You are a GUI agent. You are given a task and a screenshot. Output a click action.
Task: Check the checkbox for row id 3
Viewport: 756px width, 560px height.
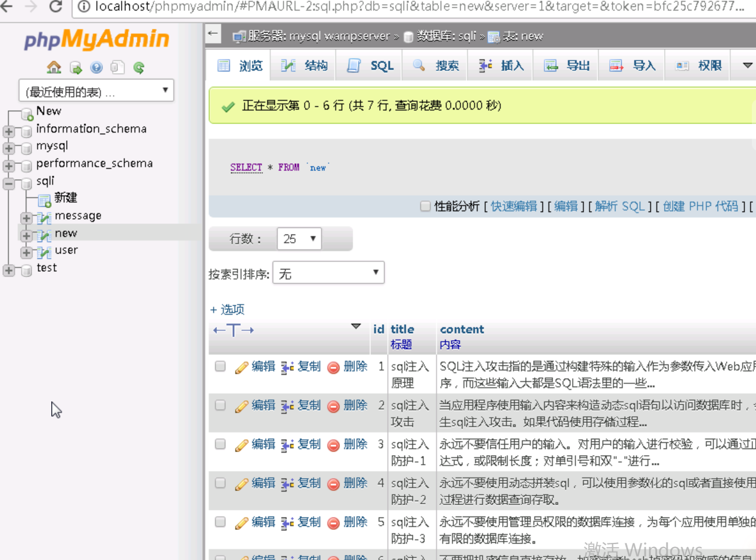pos(220,444)
